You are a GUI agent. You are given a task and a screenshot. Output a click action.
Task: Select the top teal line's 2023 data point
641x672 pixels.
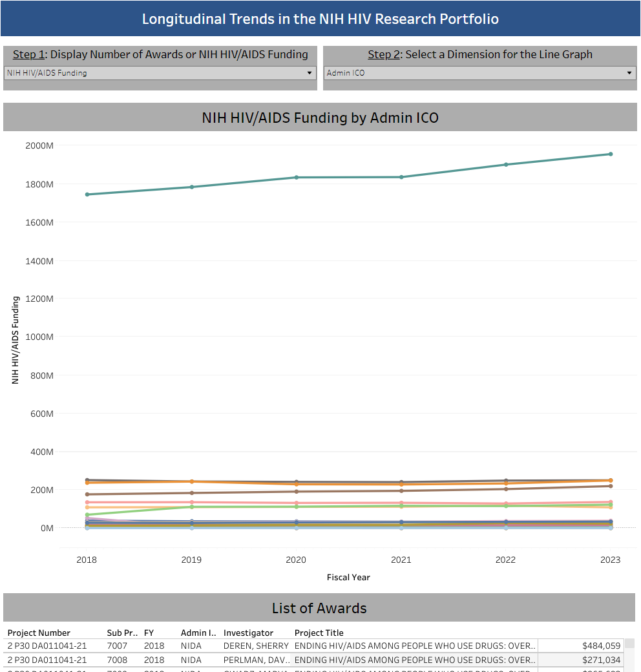[x=611, y=154]
